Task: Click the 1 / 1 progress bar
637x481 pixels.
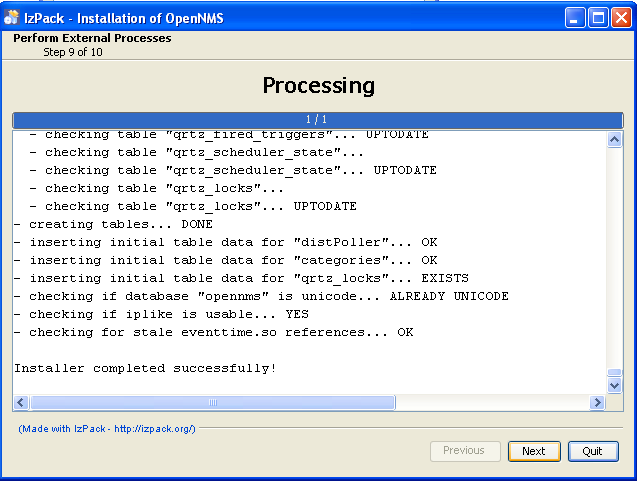Action: tap(318, 120)
